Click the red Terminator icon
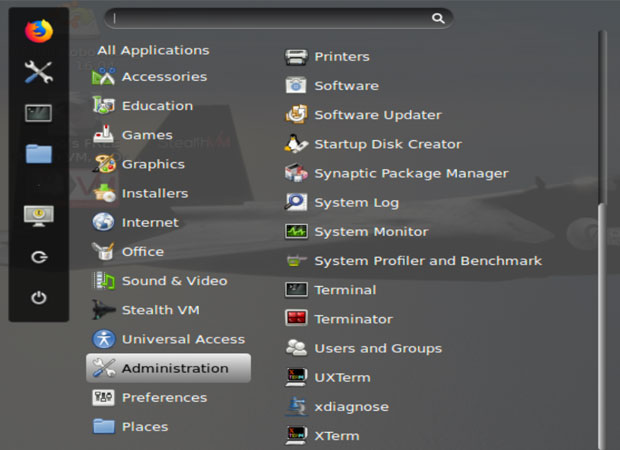The height and width of the screenshot is (450, 620). point(296,319)
